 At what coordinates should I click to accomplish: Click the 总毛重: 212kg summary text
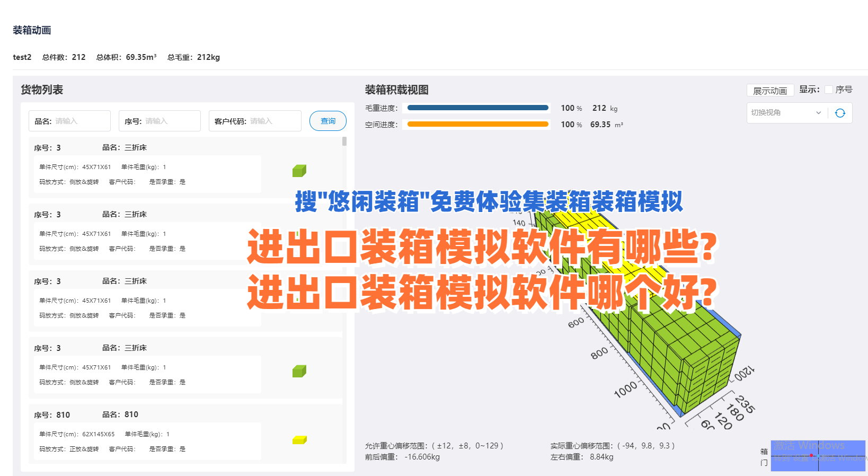point(193,57)
